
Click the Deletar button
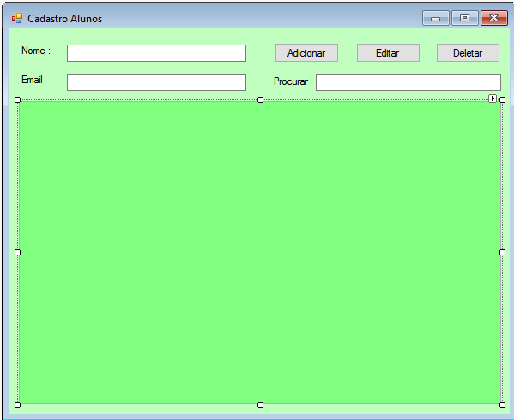click(x=468, y=52)
